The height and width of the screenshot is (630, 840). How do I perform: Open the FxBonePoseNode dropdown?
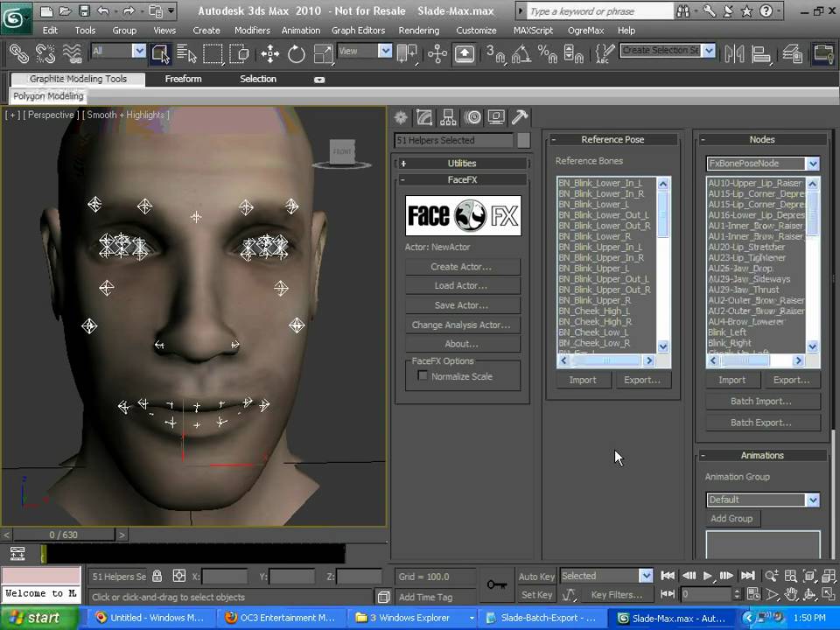(x=813, y=164)
